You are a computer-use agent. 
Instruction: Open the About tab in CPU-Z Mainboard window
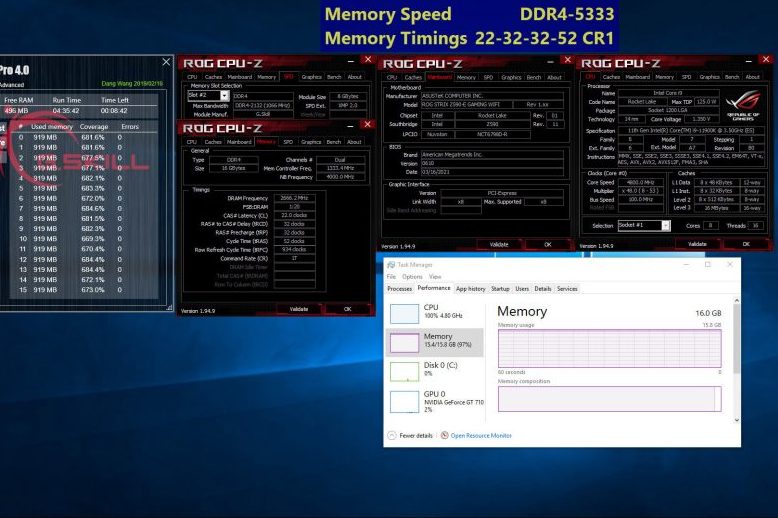click(554, 77)
